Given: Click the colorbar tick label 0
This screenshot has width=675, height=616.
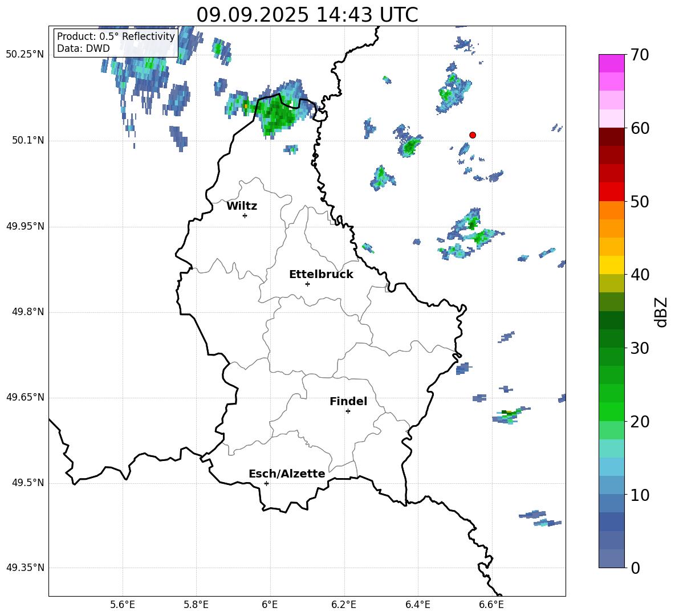Looking at the screenshot, I should pyautogui.click(x=636, y=568).
